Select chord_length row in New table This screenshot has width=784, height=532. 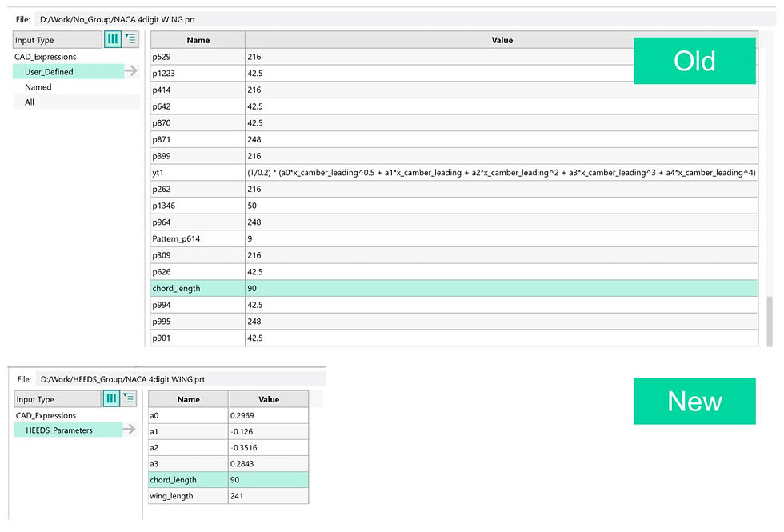coord(229,479)
